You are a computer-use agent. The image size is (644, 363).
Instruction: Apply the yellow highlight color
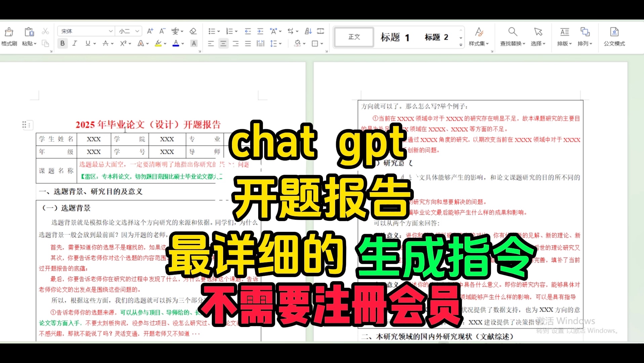point(158,43)
